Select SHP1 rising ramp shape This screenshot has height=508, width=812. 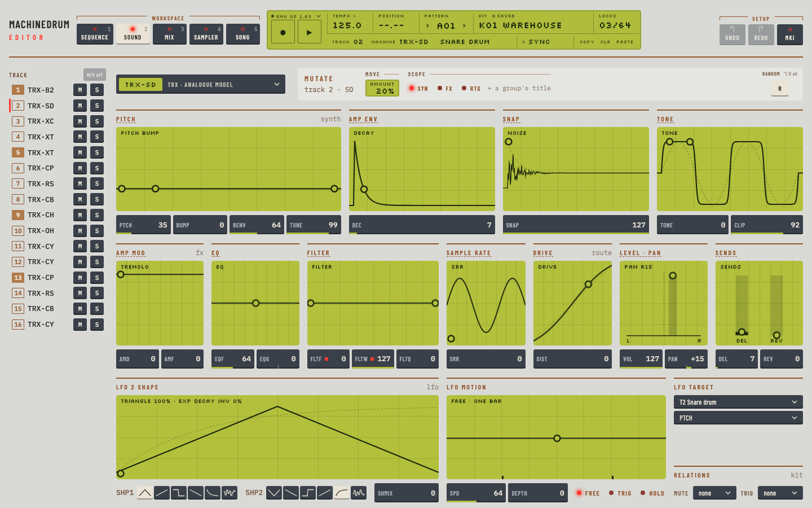(x=162, y=493)
